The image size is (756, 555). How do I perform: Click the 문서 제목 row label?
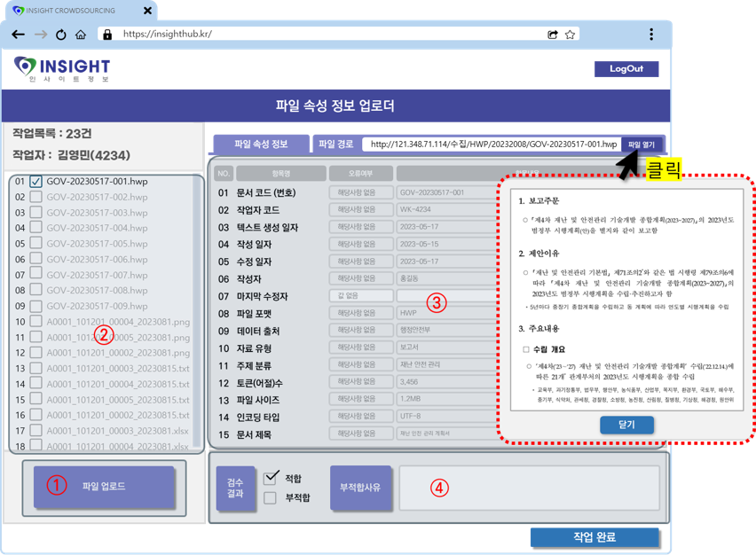click(254, 434)
